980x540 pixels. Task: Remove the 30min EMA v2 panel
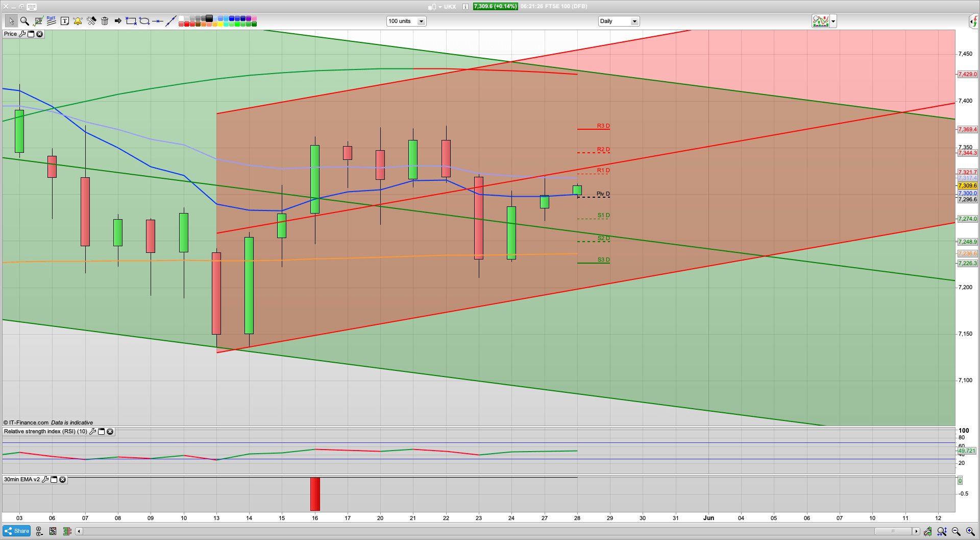click(x=62, y=479)
